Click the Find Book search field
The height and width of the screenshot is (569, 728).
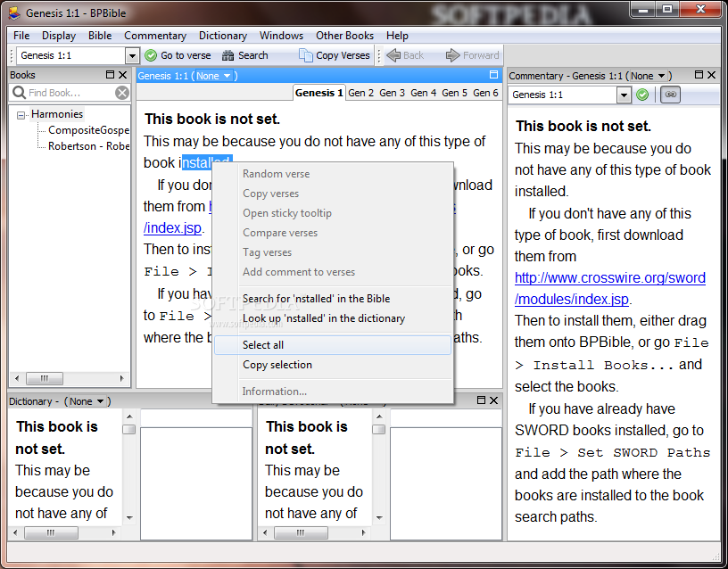pyautogui.click(x=70, y=93)
